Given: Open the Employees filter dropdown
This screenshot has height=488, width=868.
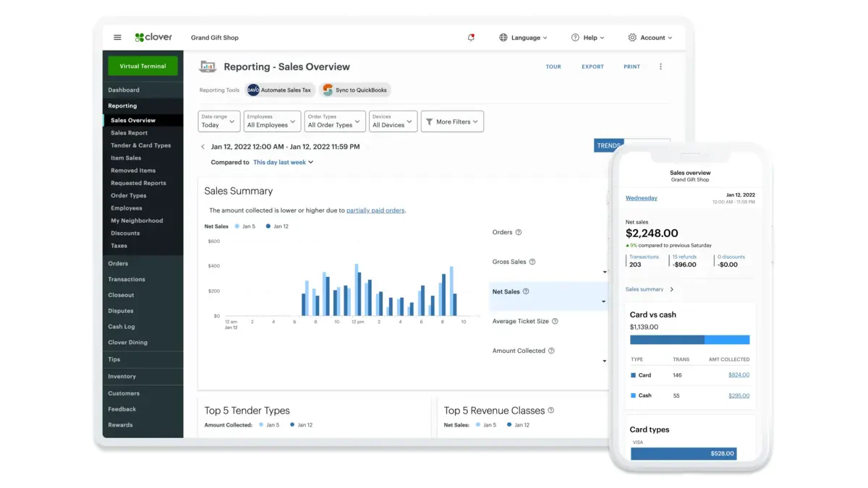Looking at the screenshot, I should tap(272, 121).
